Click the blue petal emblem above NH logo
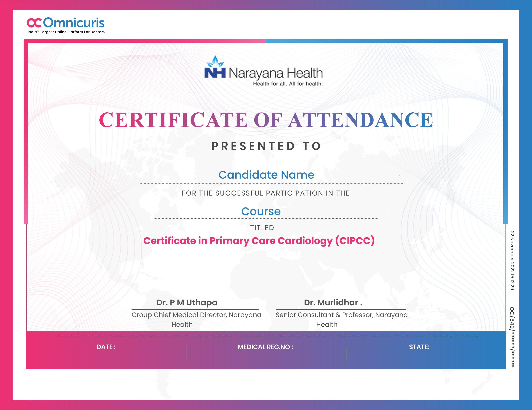 (x=215, y=61)
